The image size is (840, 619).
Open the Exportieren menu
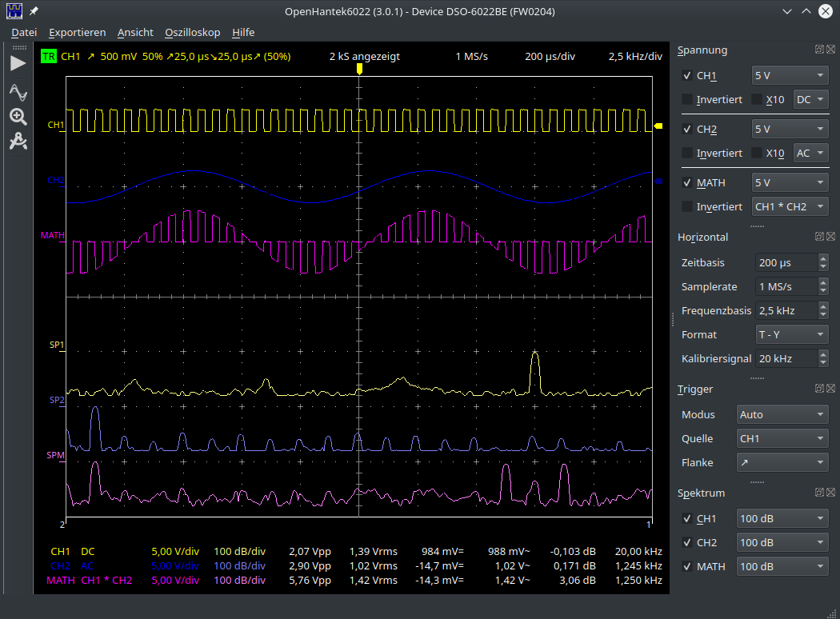coord(77,33)
